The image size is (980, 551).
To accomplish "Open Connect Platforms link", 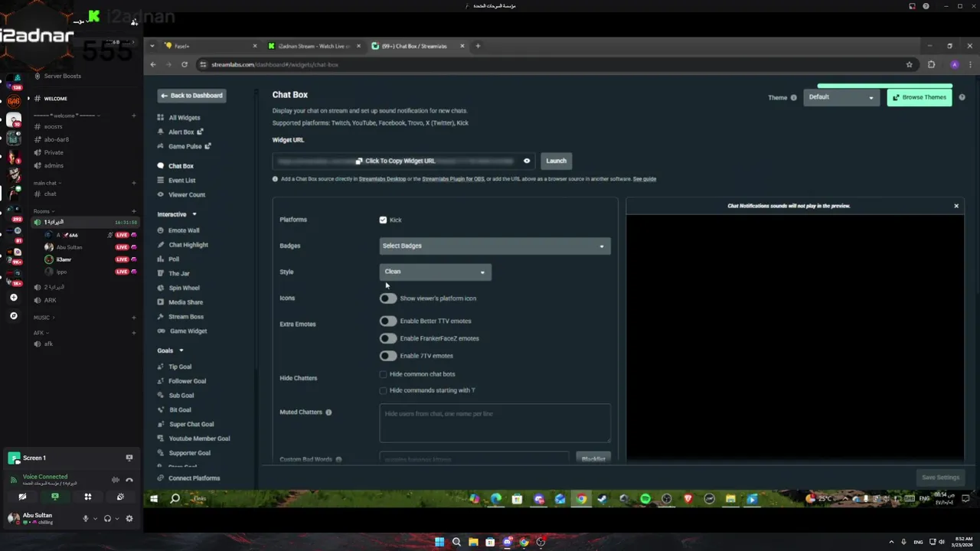I will (x=188, y=478).
